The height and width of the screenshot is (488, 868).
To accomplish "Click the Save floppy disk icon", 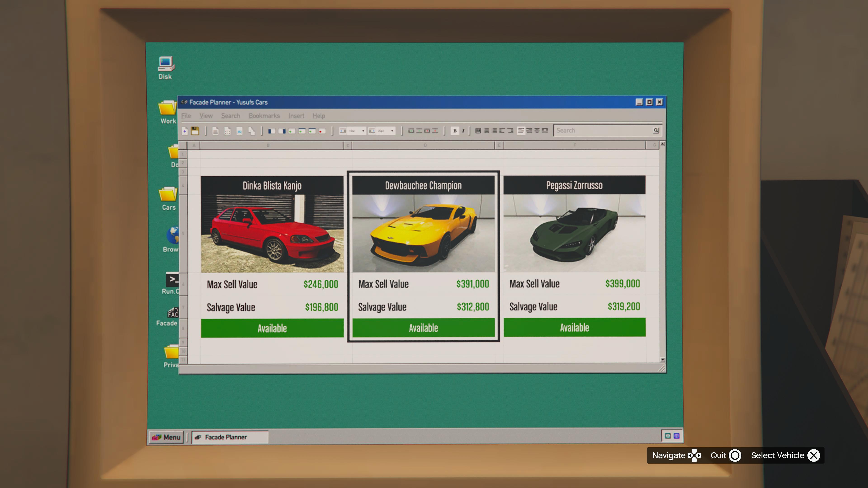I will 195,131.
